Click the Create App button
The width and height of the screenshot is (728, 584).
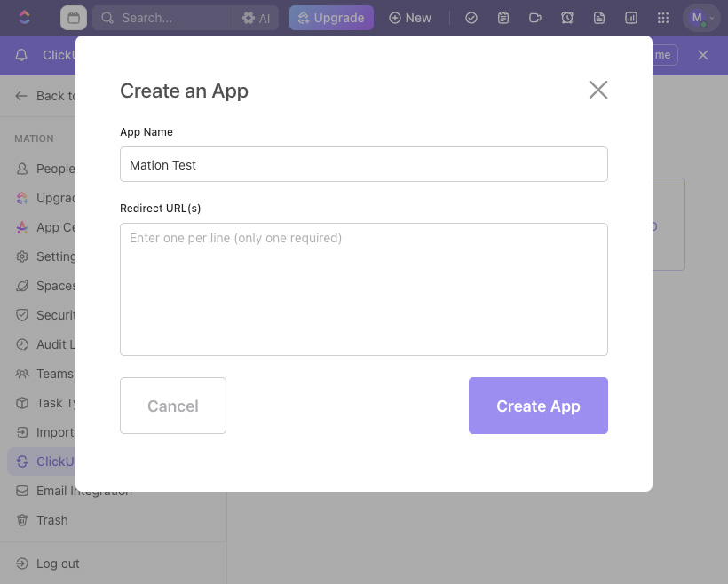tap(538, 406)
